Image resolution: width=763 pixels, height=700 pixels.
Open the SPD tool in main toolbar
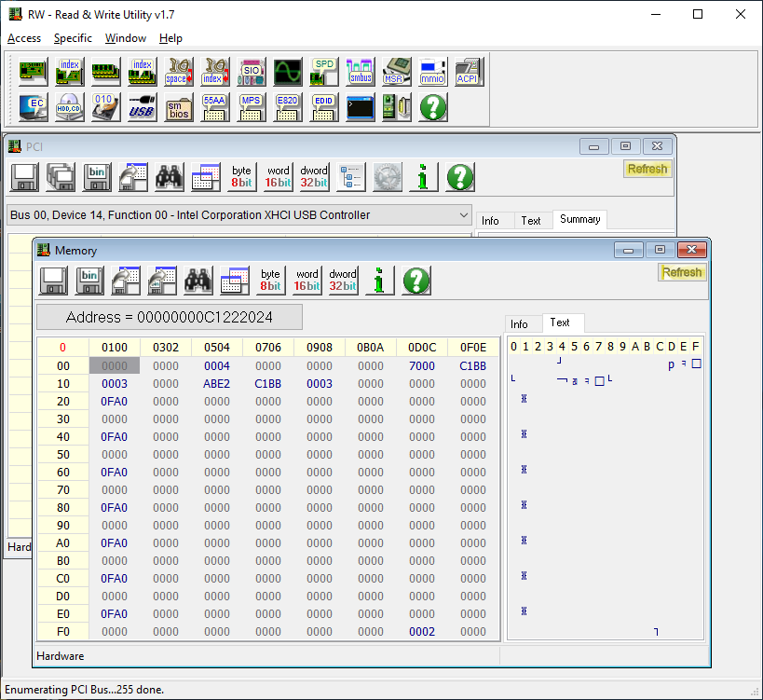[x=323, y=71]
